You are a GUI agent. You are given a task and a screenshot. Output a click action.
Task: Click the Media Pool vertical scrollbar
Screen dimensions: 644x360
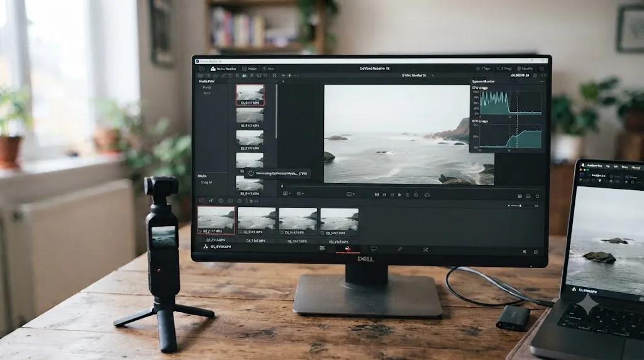point(277,111)
